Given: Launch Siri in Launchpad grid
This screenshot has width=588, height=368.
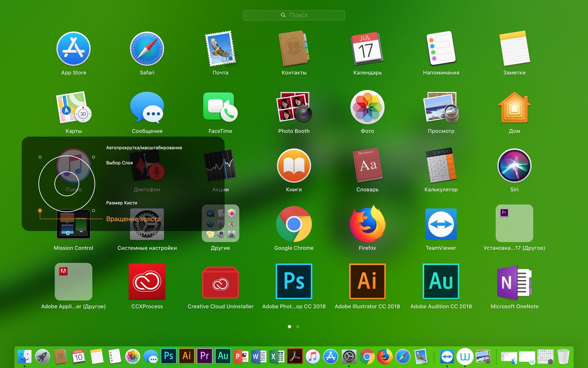Looking at the screenshot, I should coord(514,166).
